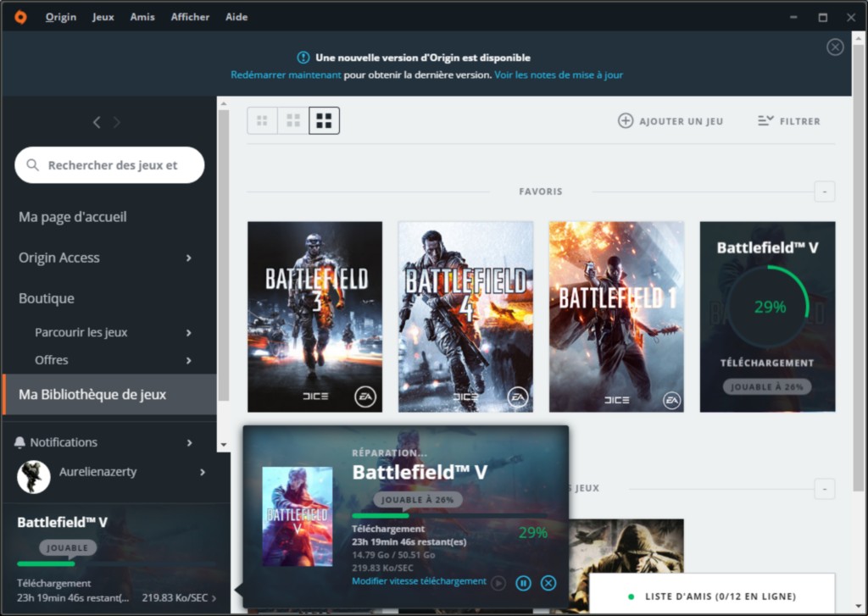
Task: Click the sidebar scrollbar up arrow
Action: [x=224, y=103]
